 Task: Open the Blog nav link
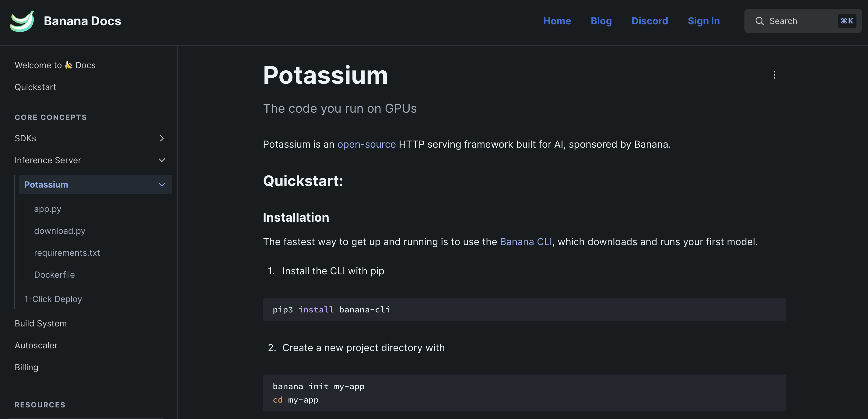tap(601, 21)
